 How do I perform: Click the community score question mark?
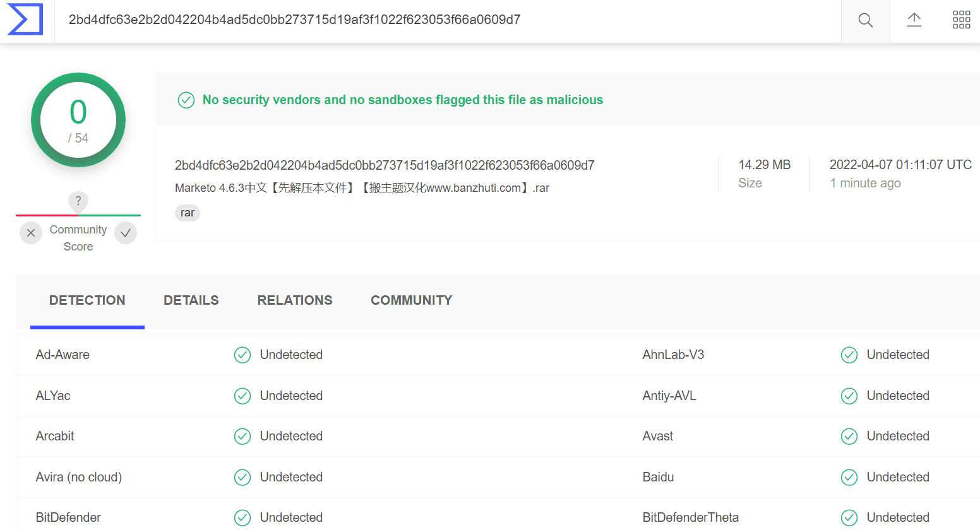pyautogui.click(x=78, y=201)
